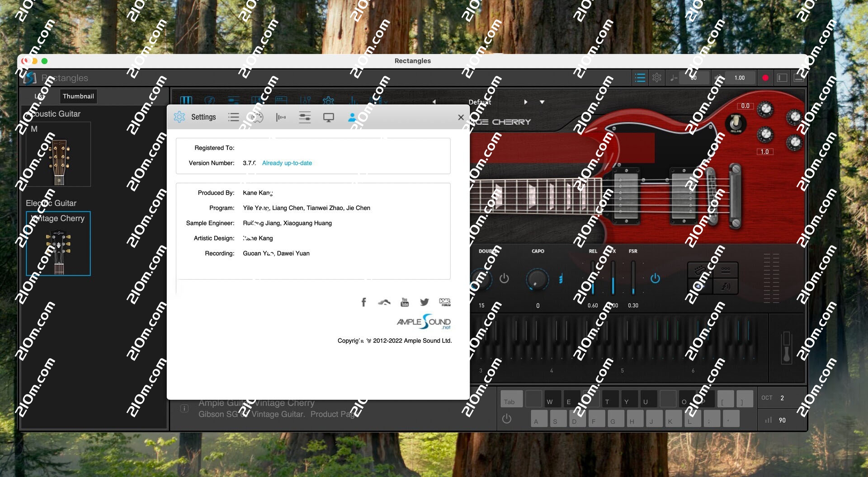Open the Default preset dropdown triangle
Image resolution: width=868 pixels, height=477 pixels.
point(542,102)
